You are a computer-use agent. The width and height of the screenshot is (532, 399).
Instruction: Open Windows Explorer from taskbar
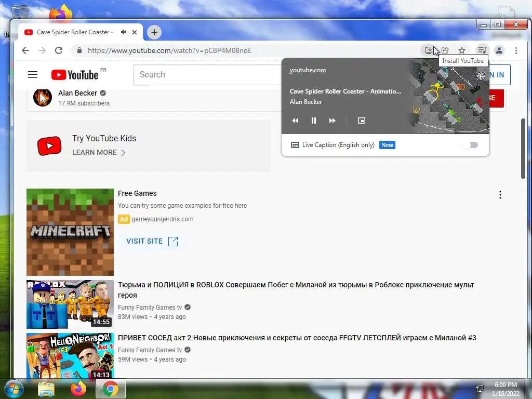(x=46, y=389)
